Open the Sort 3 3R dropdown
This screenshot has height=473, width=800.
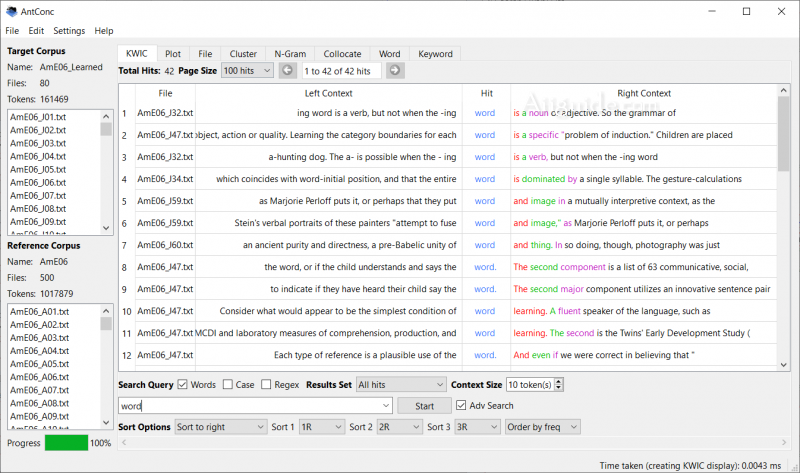tap(478, 427)
